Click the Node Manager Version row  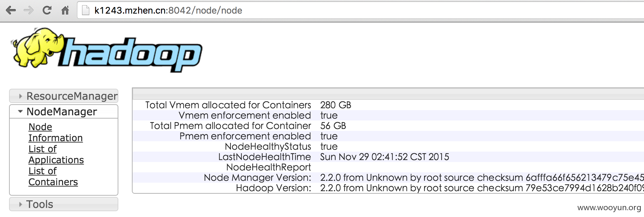click(x=388, y=177)
